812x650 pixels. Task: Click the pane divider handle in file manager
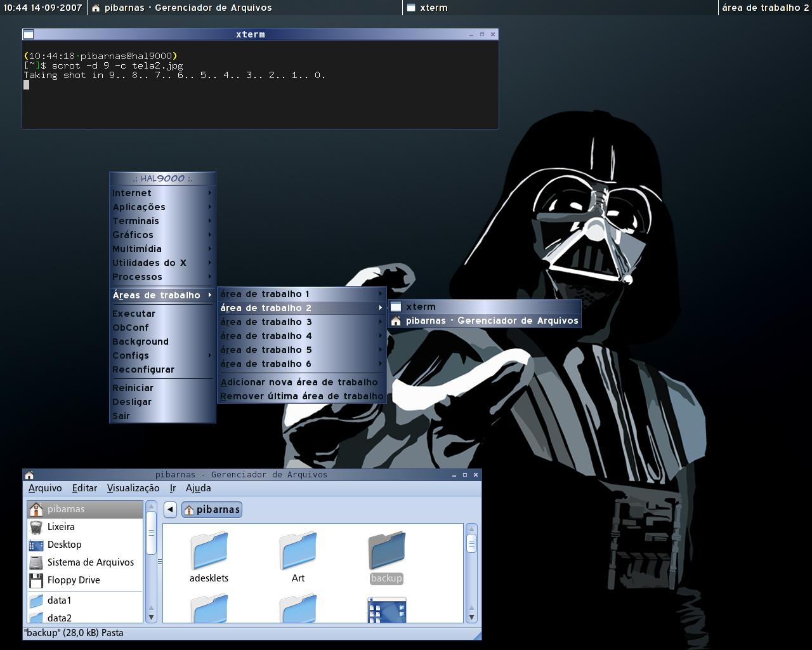[x=159, y=561]
